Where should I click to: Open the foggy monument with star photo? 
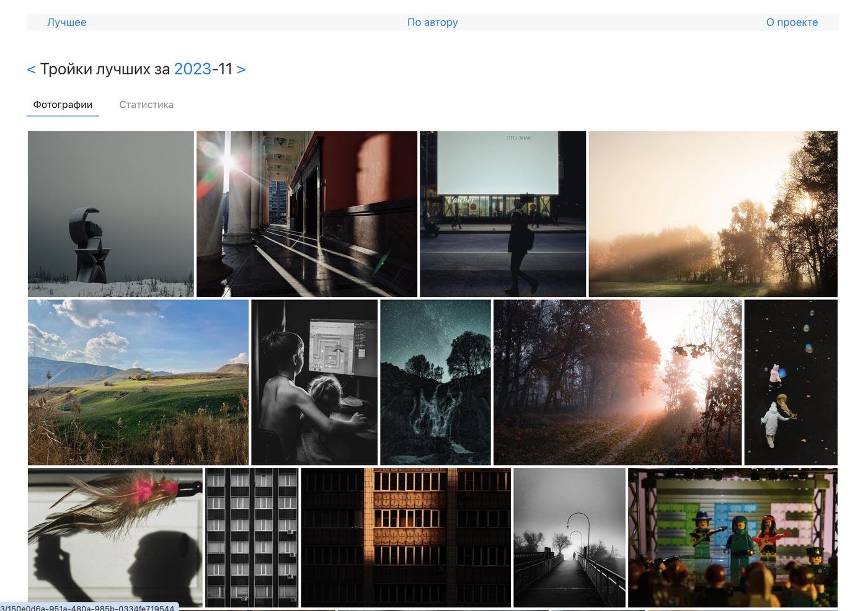(110, 214)
